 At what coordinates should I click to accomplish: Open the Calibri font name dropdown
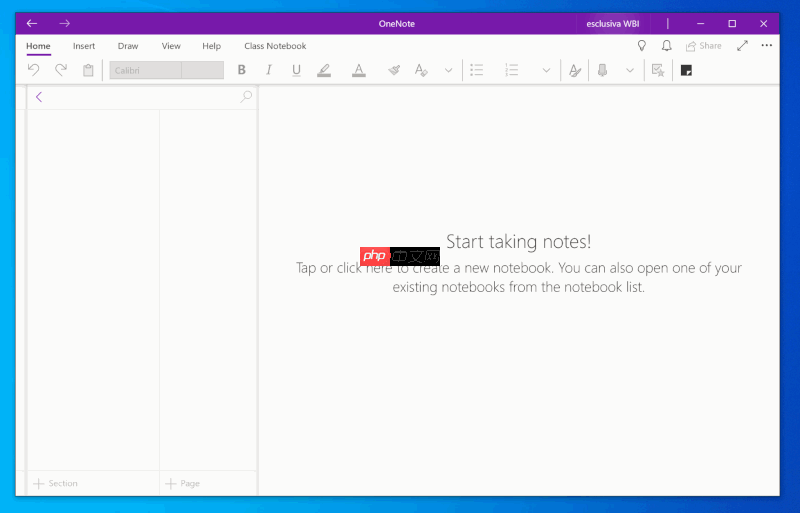pos(145,70)
